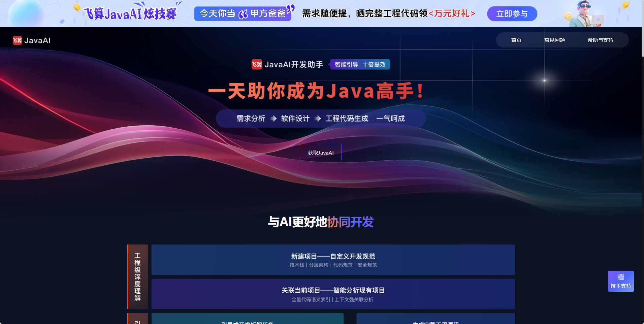Image resolution: width=644 pixels, height=324 pixels.
Task: Click the 智能引导 十倍提效 badge
Action: pos(360,64)
